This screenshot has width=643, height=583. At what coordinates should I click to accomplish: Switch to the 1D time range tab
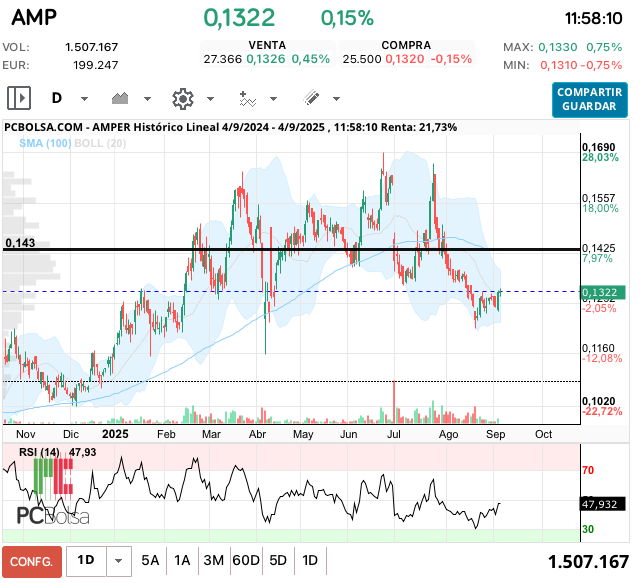click(310, 560)
